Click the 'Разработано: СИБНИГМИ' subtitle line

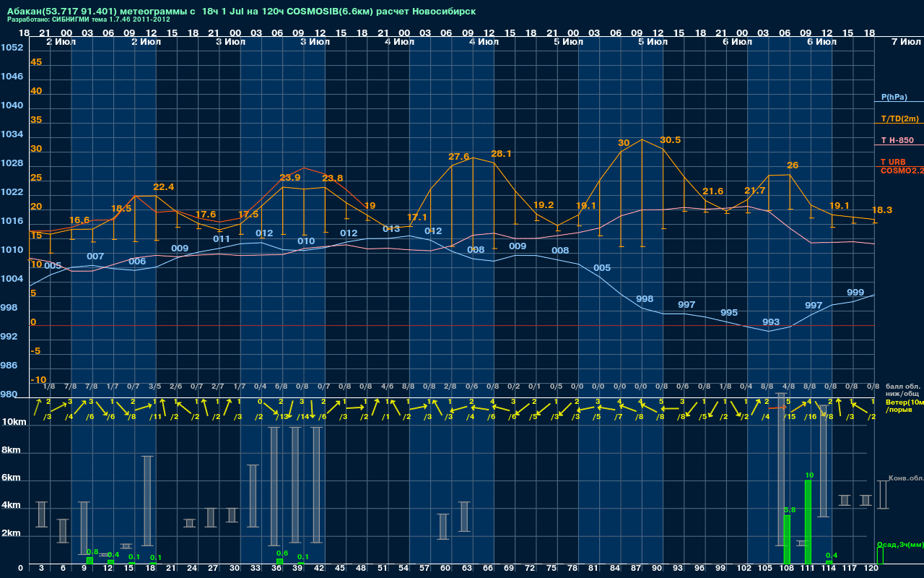89,20
